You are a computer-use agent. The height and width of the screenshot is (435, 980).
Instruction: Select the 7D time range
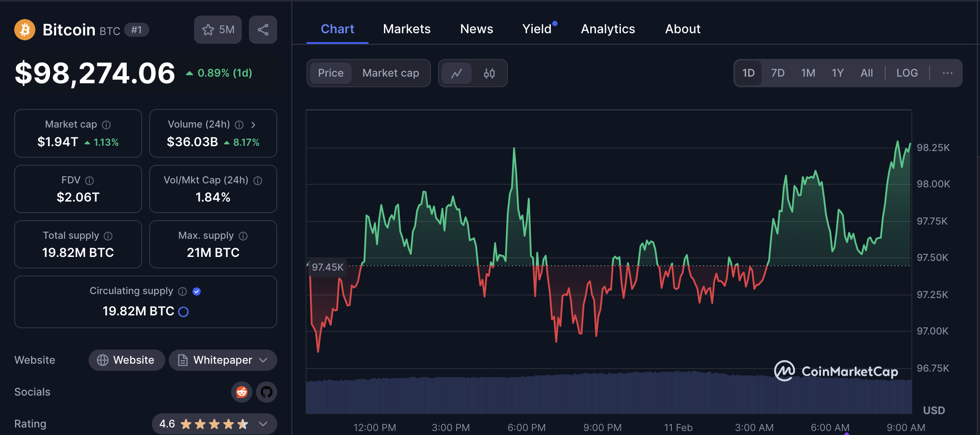(778, 73)
